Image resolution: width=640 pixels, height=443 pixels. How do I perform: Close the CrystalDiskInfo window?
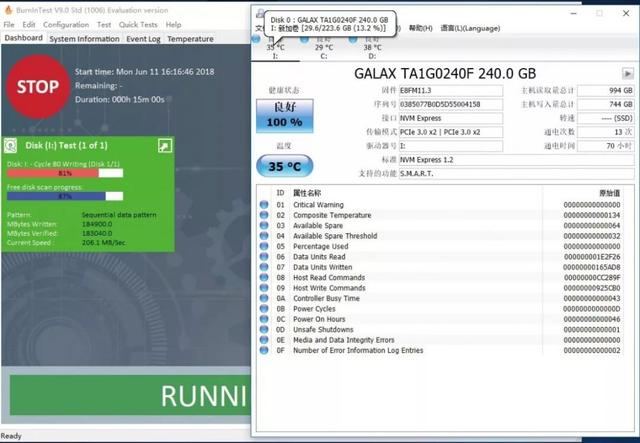pyautogui.click(x=626, y=13)
